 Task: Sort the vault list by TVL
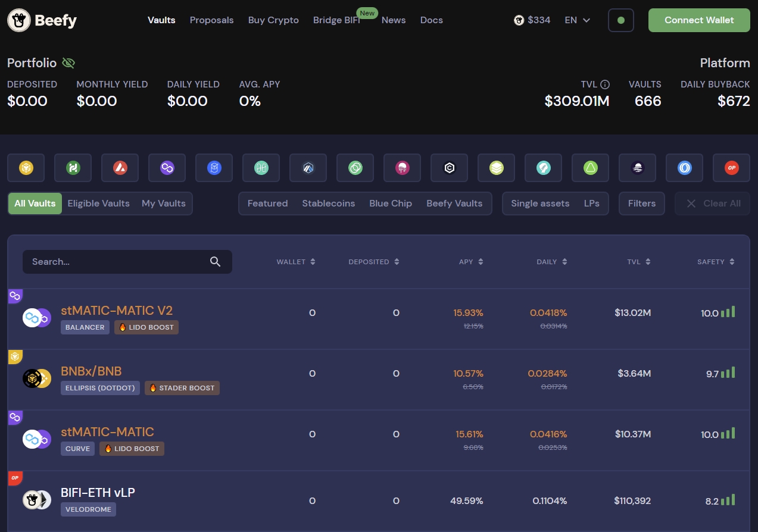pyautogui.click(x=638, y=262)
